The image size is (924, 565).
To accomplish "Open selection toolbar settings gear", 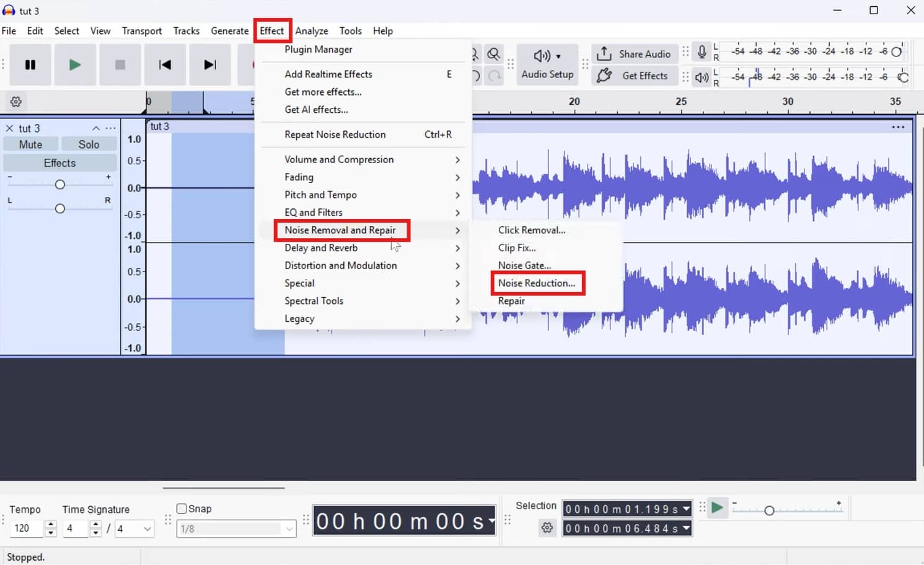I will pyautogui.click(x=547, y=528).
